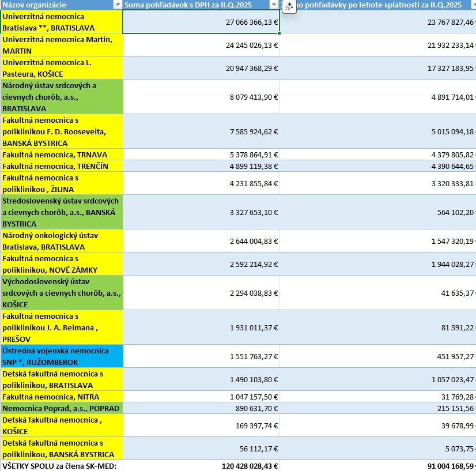Select cell with value 1 944 028,27
This screenshot has height=471, width=476.
pyautogui.click(x=377, y=264)
